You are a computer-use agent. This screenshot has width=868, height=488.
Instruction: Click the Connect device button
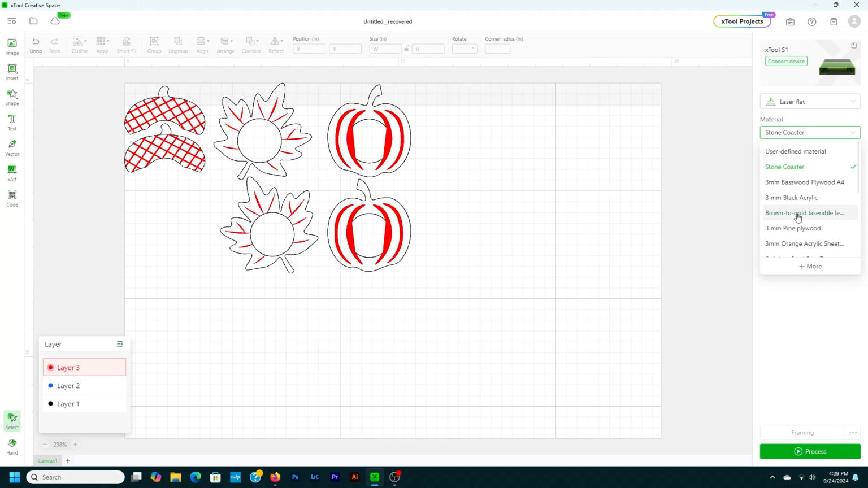(x=786, y=61)
